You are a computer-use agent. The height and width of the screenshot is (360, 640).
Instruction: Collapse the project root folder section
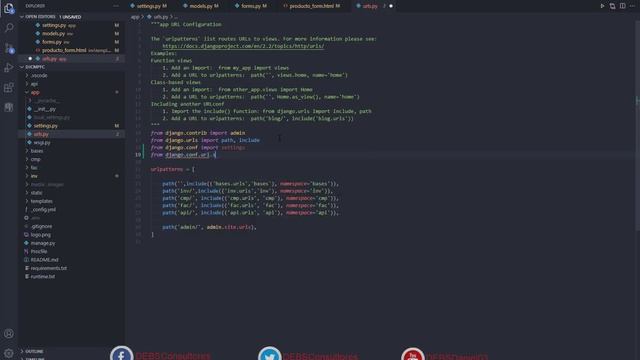click(22, 67)
